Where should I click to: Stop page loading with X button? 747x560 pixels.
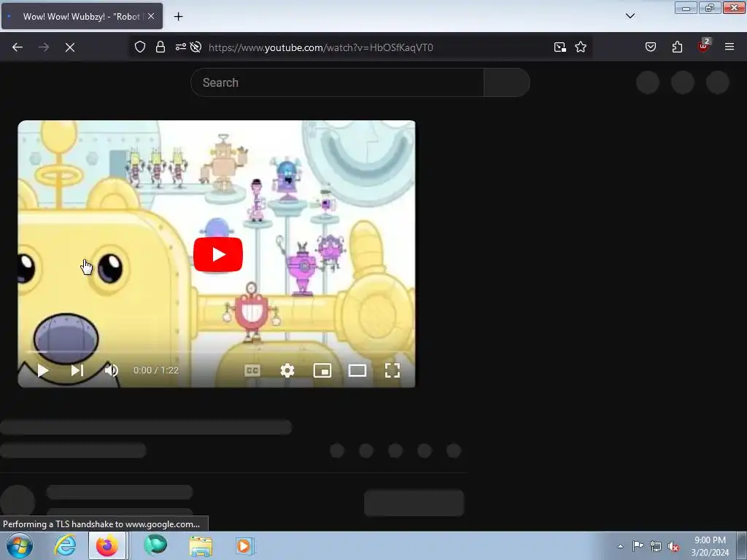pyautogui.click(x=70, y=47)
